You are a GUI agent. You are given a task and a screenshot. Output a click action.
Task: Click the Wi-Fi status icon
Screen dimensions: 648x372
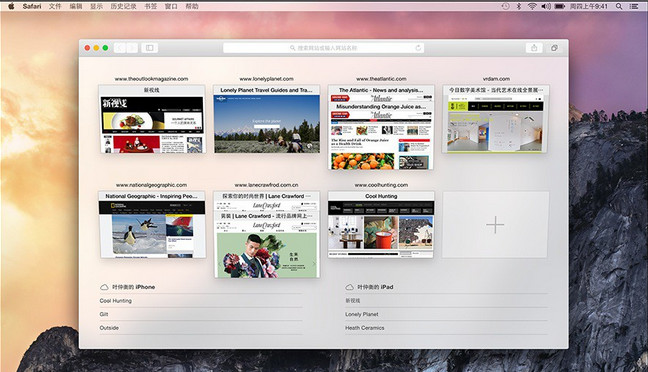pyautogui.click(x=532, y=6)
